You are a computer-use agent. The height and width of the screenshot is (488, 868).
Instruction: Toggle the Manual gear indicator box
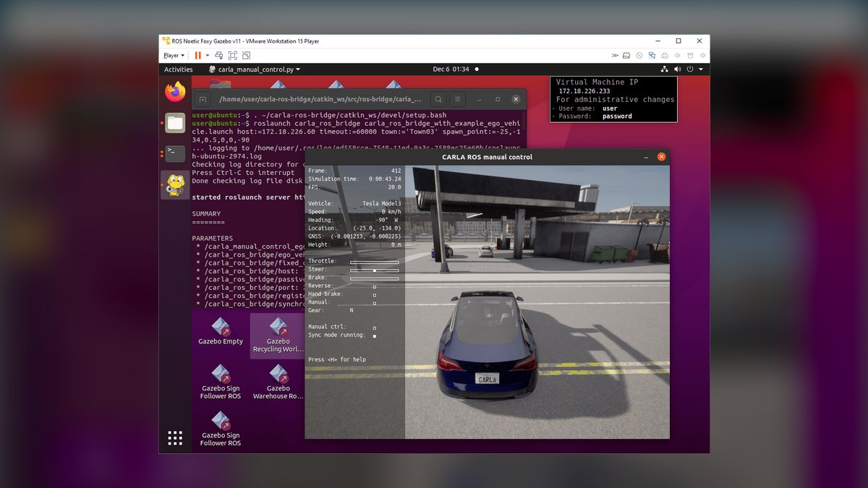point(374,303)
